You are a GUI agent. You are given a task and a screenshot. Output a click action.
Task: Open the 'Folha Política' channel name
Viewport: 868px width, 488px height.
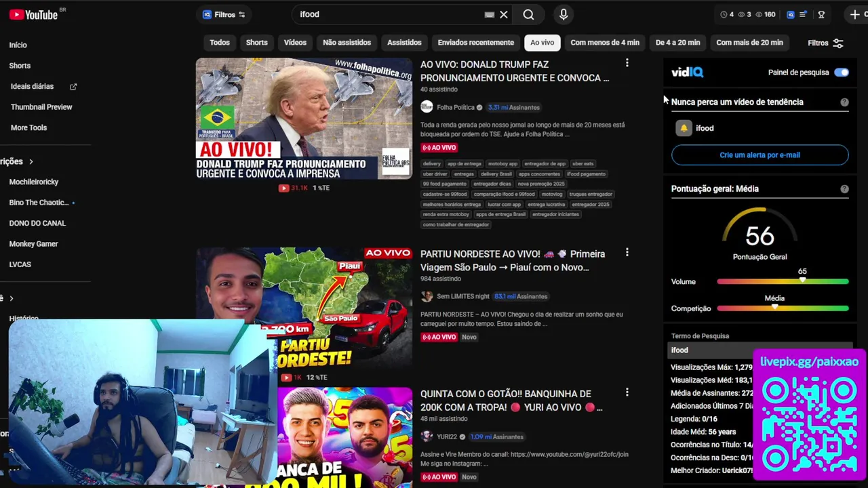point(456,107)
